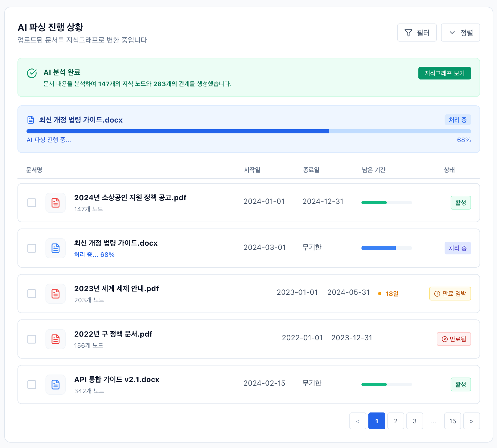This screenshot has height=448, width=497.
Task: Click the 68% AI parsing progress bar
Action: pos(248,131)
